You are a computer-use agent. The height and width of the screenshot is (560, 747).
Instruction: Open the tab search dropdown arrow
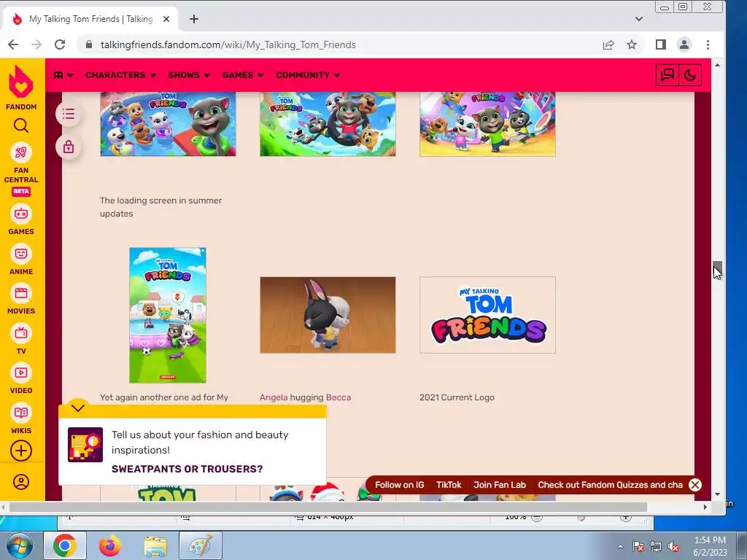coord(639,19)
